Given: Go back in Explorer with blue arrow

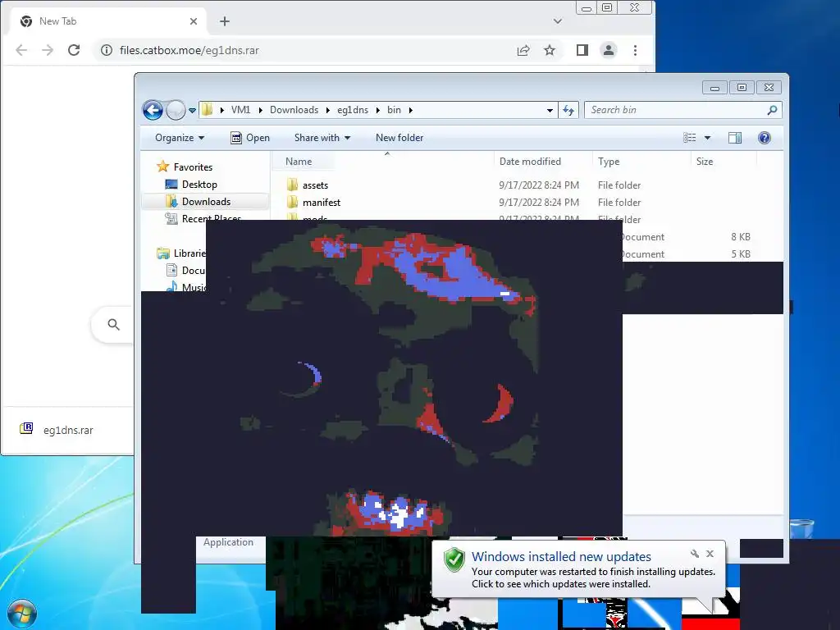Looking at the screenshot, I should 153,111.
